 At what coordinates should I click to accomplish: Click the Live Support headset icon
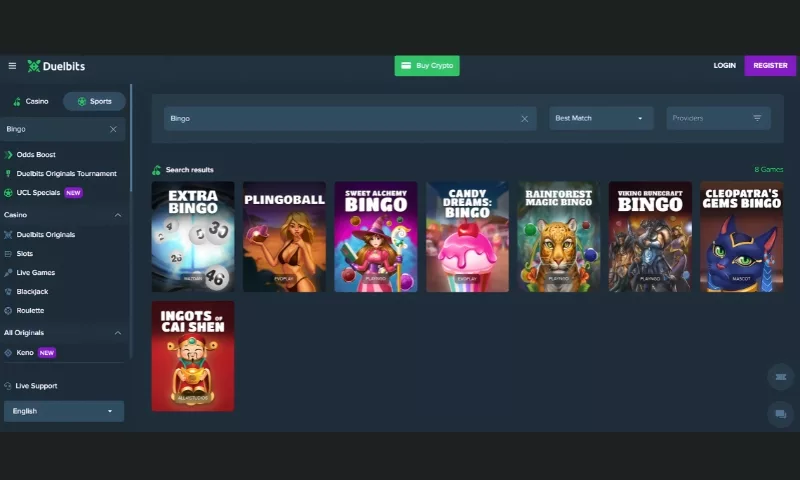[8, 386]
